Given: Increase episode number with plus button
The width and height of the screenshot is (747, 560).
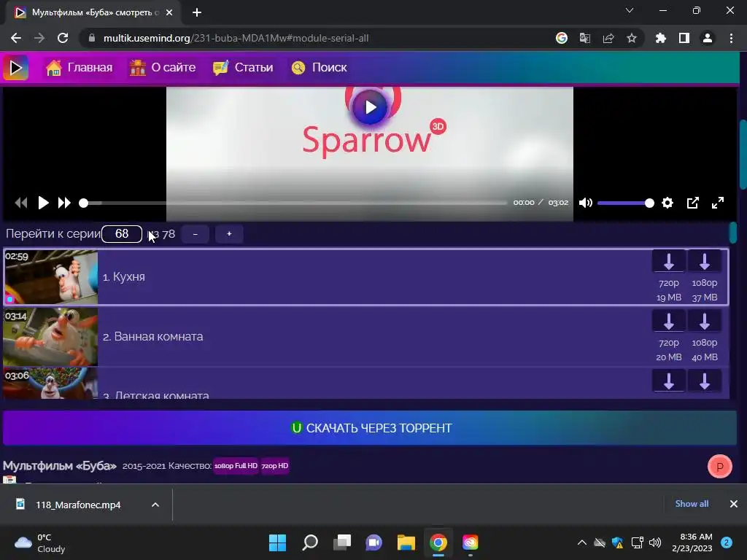Looking at the screenshot, I should tap(229, 234).
